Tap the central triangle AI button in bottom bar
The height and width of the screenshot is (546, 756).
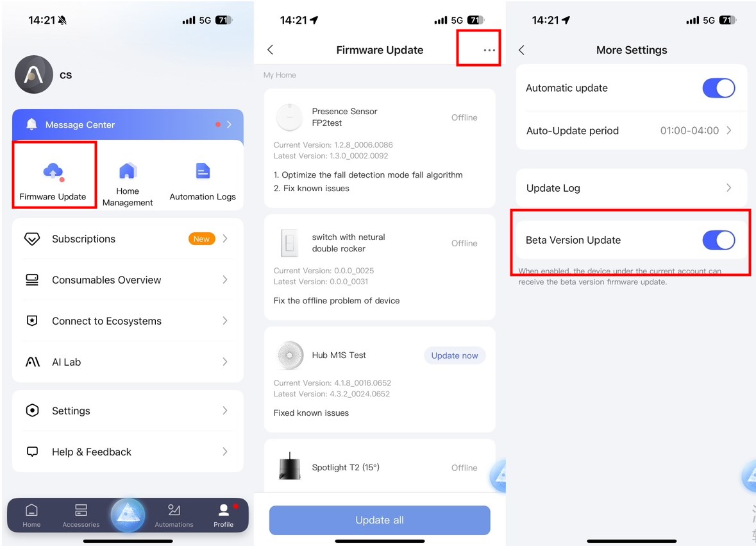click(128, 515)
